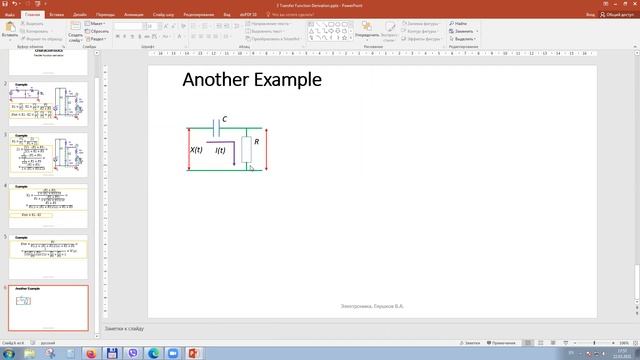Click the zoom in plus button
Screen dimensions: 640x360
click(x=613, y=343)
